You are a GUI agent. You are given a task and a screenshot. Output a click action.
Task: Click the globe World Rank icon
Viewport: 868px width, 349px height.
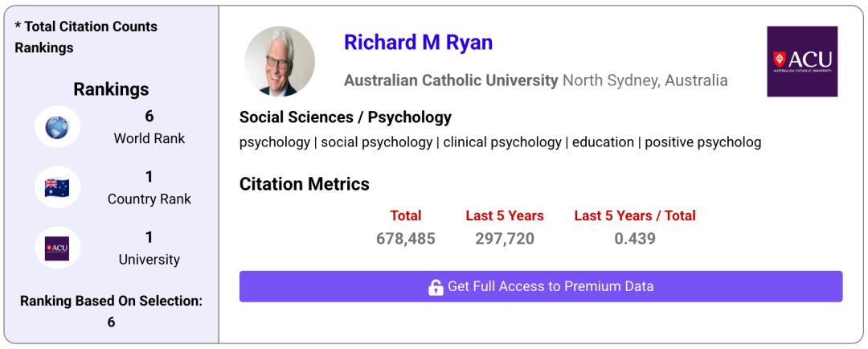coord(57,127)
